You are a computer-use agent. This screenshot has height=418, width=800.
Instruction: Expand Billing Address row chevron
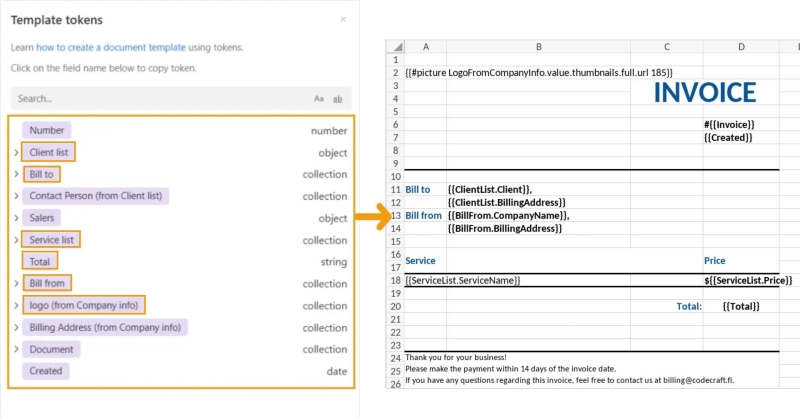pos(16,327)
